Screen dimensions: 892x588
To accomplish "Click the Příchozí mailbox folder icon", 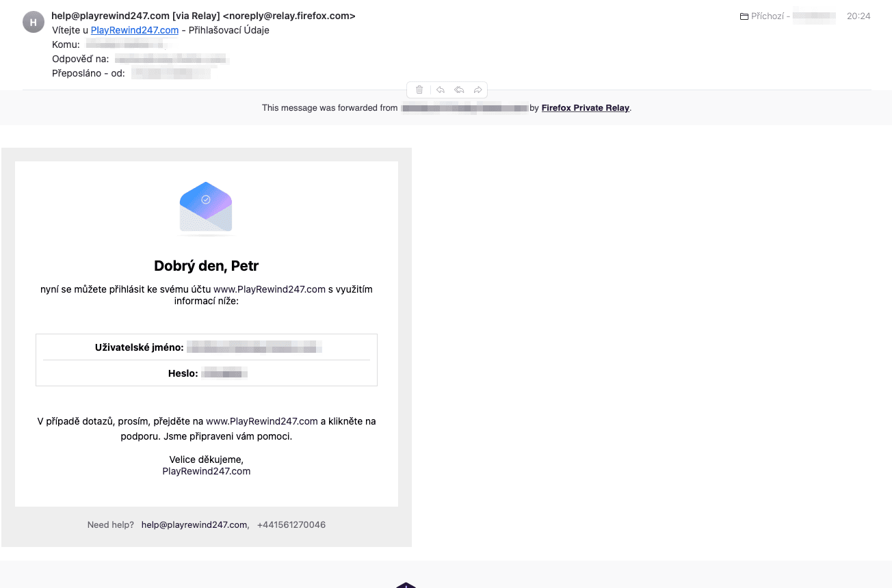I will [x=744, y=16].
